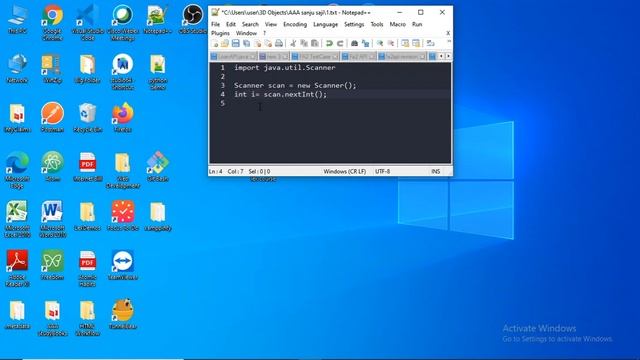
Task: Switch to the second document tab
Action: 274,56
